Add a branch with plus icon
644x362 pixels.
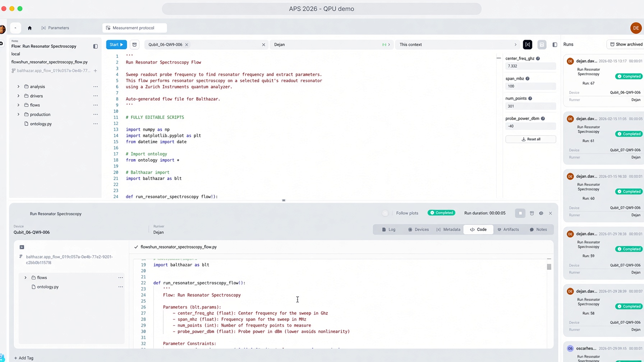(x=95, y=71)
